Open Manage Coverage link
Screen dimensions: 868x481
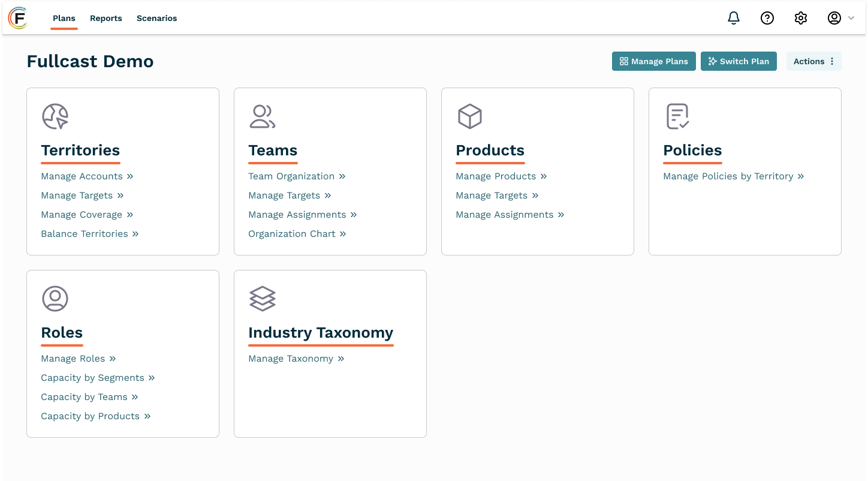pyautogui.click(x=87, y=215)
